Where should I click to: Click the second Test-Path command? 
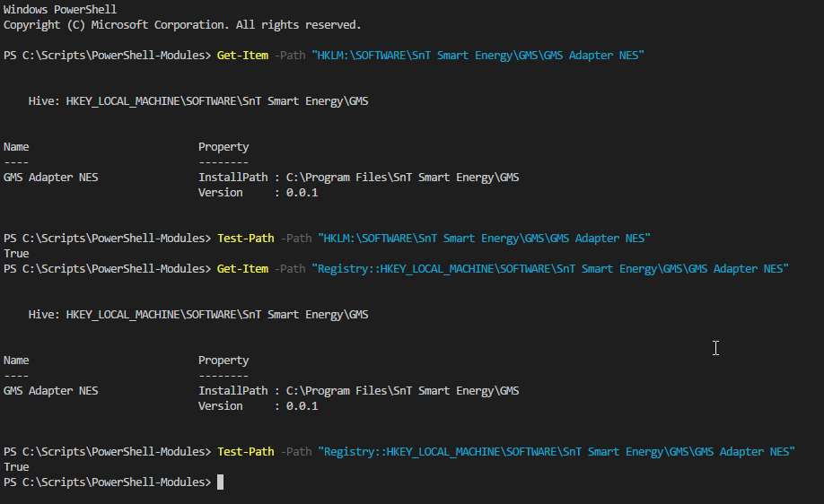(x=245, y=451)
